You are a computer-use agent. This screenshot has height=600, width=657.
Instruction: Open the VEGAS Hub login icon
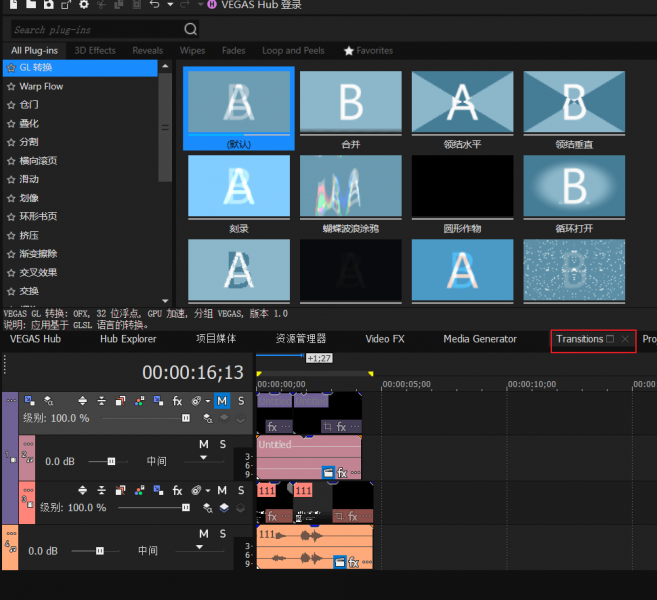(212, 5)
